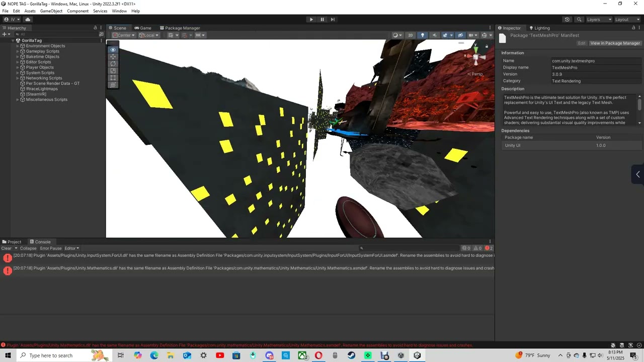Change pivot mode with Center dropdown
Screen dimensions: 644x362
pos(124,35)
